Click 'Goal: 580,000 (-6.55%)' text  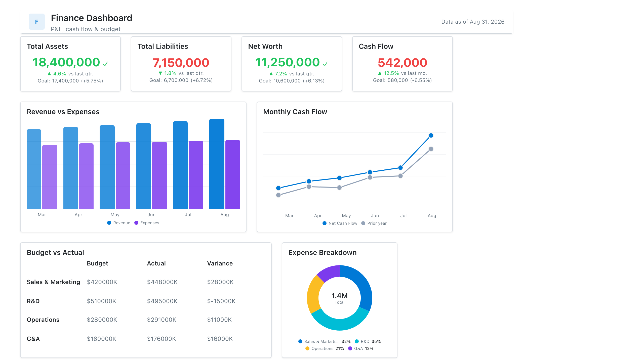point(403,80)
